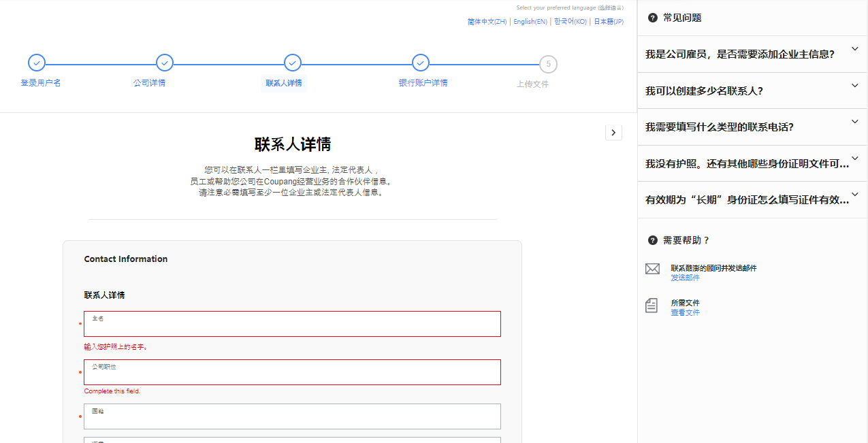The width and height of the screenshot is (868, 443).
Task: Click the checkmark icon for 银行账户详情 step
Action: click(x=420, y=62)
